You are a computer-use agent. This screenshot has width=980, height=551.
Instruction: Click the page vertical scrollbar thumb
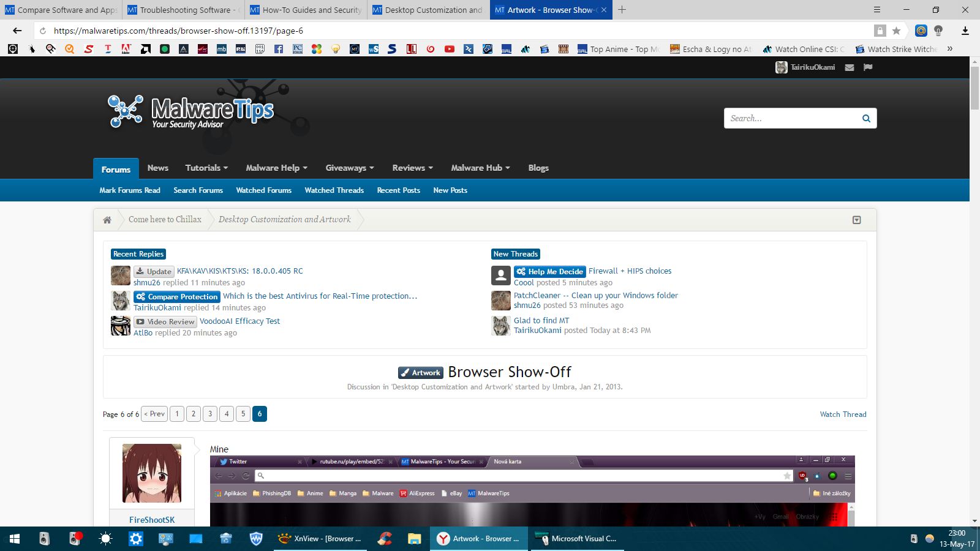pyautogui.click(x=974, y=87)
